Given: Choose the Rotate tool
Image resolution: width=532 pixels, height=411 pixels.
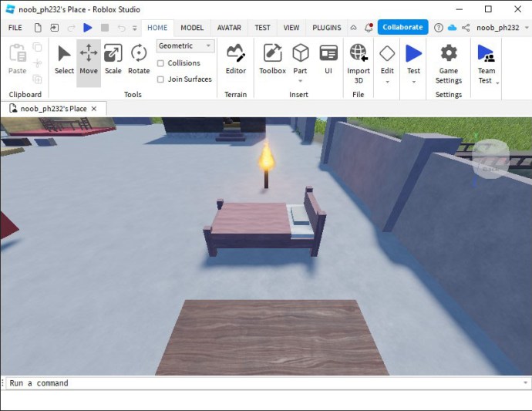Looking at the screenshot, I should tap(139, 59).
